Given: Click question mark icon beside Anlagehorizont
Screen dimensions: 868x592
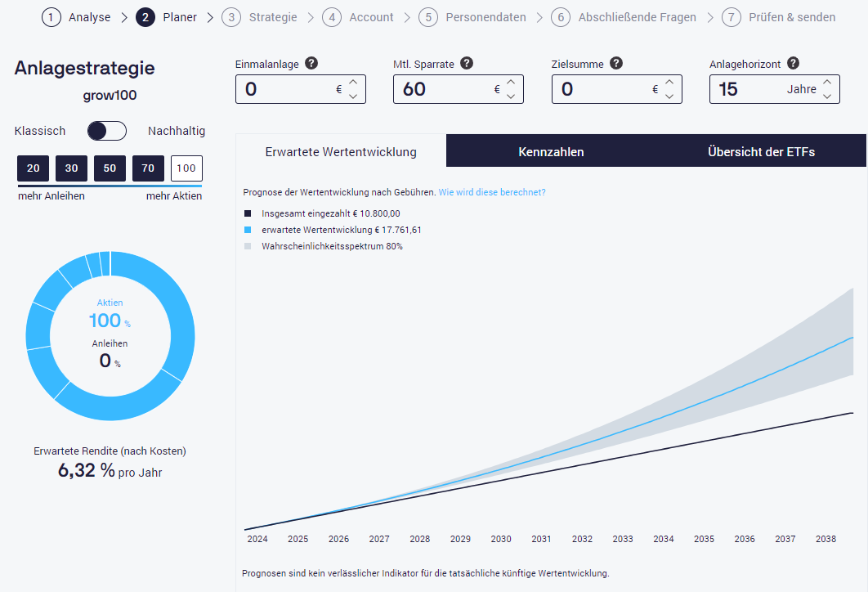Looking at the screenshot, I should 793,64.
